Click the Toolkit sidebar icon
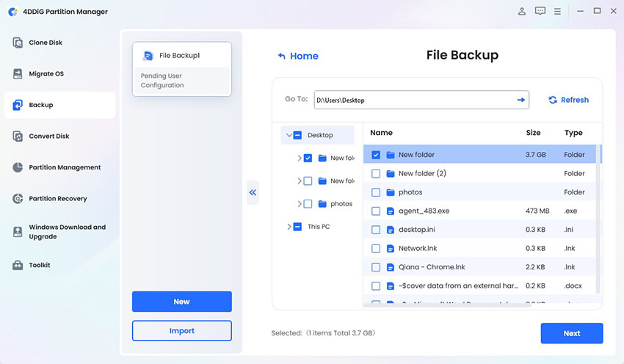This screenshot has height=364, width=624. [x=18, y=265]
